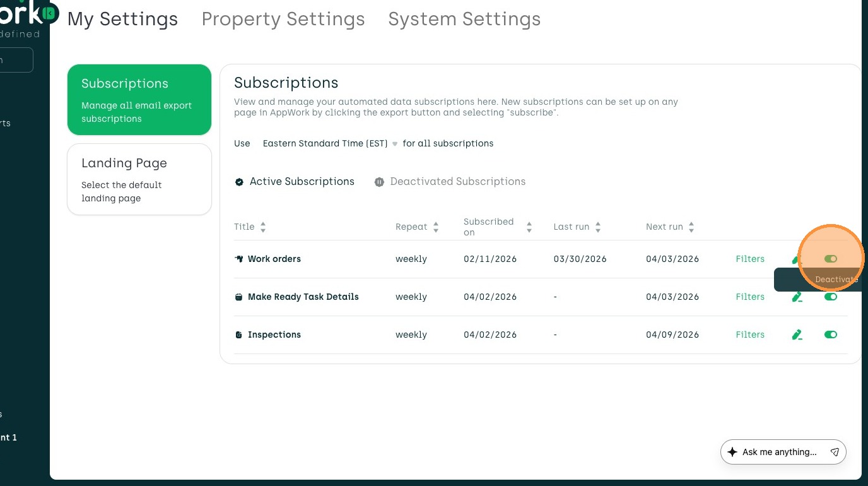Open Filters for the Inspections subscription
Image resolution: width=868 pixels, height=486 pixels.
point(750,335)
